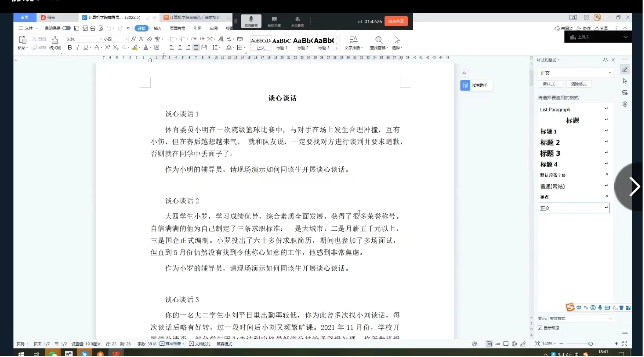Click the Increase font size icon

pos(133,39)
